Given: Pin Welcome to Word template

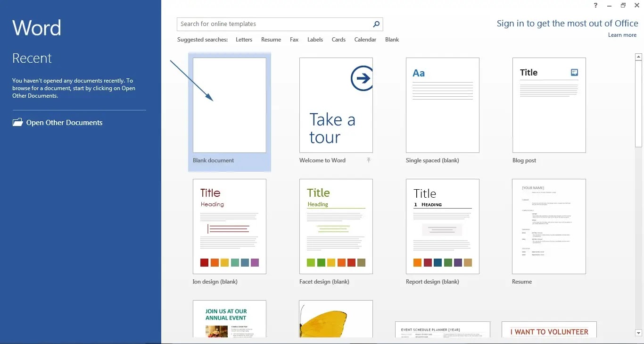Looking at the screenshot, I should (x=369, y=160).
